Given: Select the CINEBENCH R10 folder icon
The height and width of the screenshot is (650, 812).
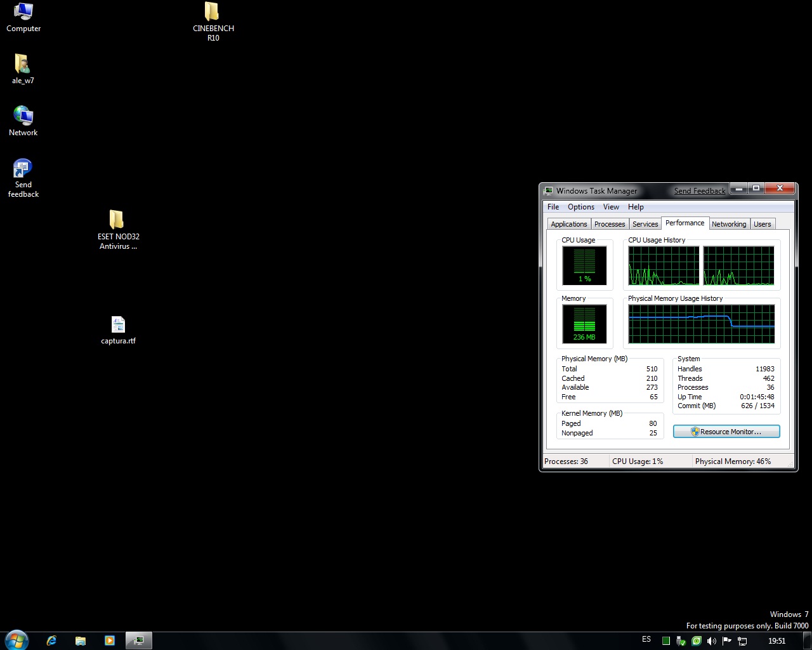Looking at the screenshot, I should pyautogui.click(x=213, y=22).
